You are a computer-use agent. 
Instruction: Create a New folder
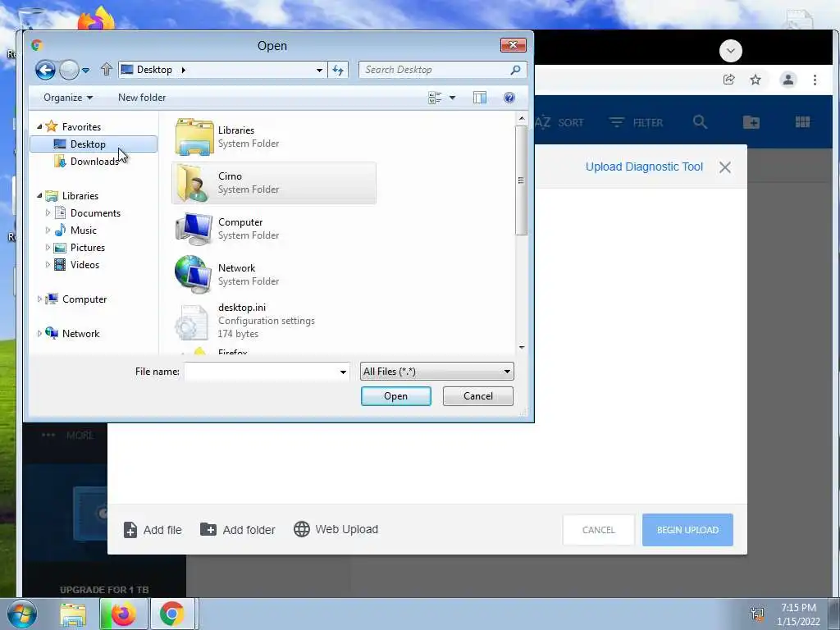[x=142, y=98]
